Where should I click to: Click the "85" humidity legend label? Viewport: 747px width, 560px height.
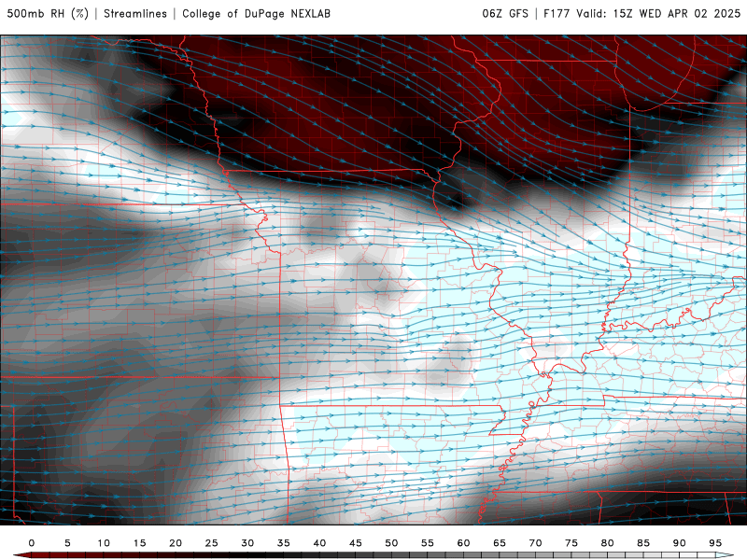[x=643, y=543]
